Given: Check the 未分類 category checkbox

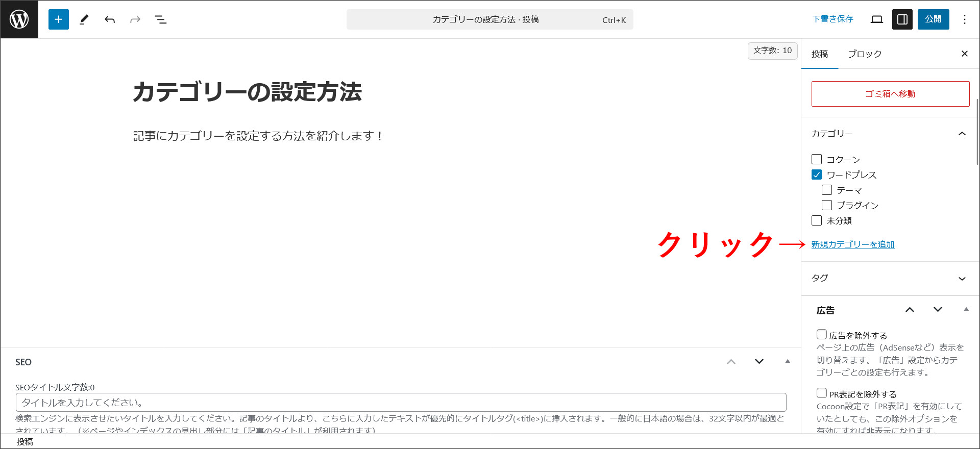Looking at the screenshot, I should (817, 220).
